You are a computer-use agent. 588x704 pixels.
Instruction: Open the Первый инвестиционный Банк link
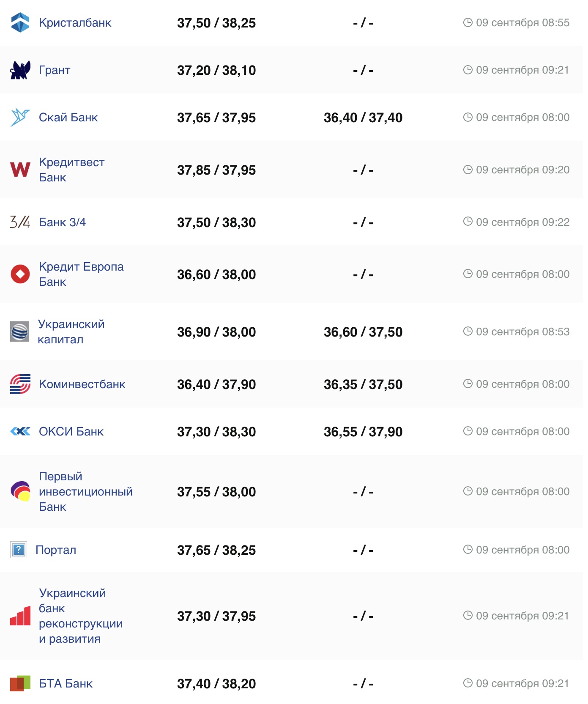85,491
